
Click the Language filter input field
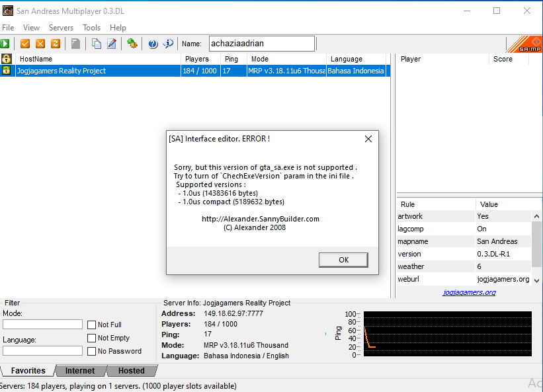point(42,350)
